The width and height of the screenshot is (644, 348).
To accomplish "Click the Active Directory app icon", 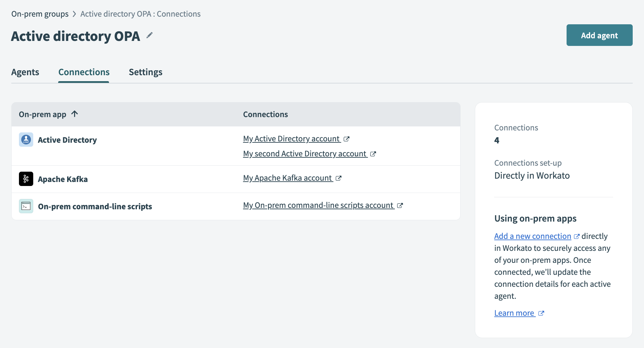I will 26,139.
